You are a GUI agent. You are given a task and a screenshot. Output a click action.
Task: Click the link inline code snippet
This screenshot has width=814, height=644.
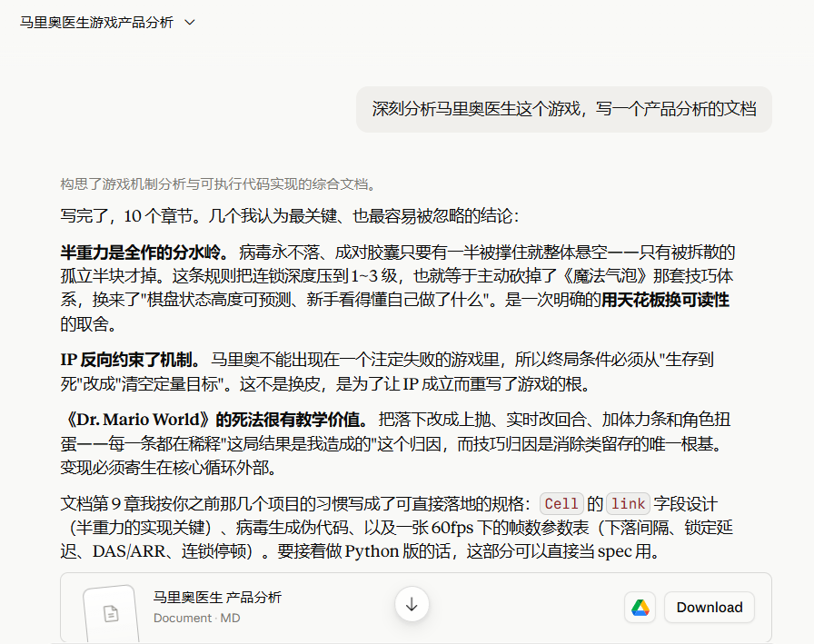[628, 503]
